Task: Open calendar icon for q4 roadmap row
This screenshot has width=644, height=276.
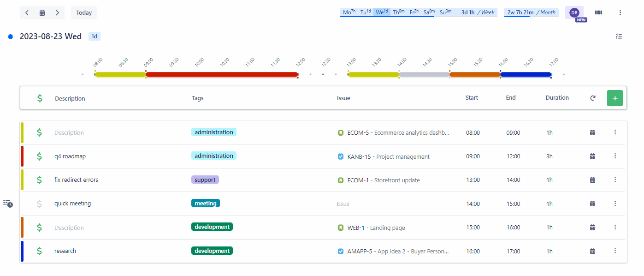Action: (x=593, y=156)
